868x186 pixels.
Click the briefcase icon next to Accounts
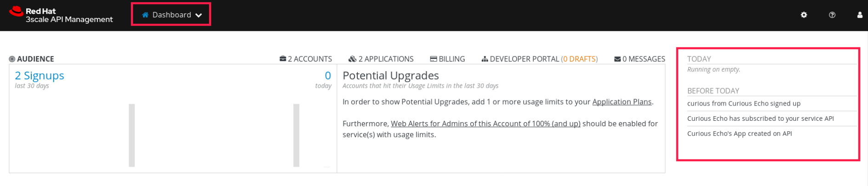pyautogui.click(x=283, y=59)
